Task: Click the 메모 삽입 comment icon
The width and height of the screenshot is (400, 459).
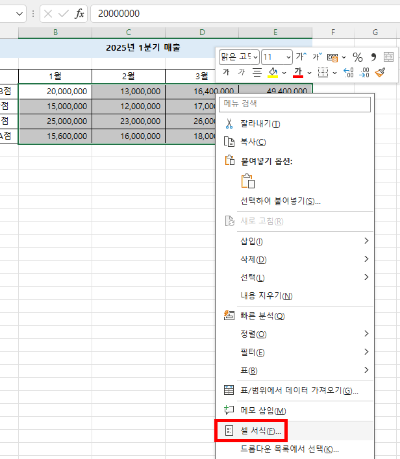Action: [229, 410]
